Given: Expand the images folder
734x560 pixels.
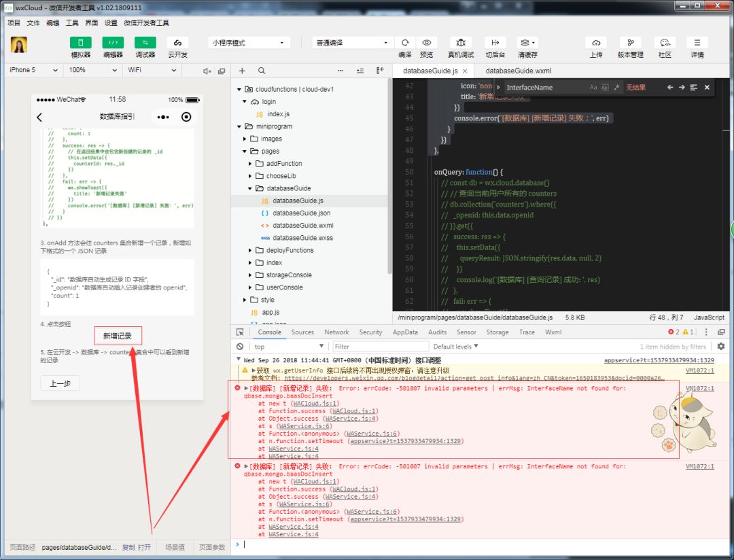Looking at the screenshot, I should (x=245, y=139).
